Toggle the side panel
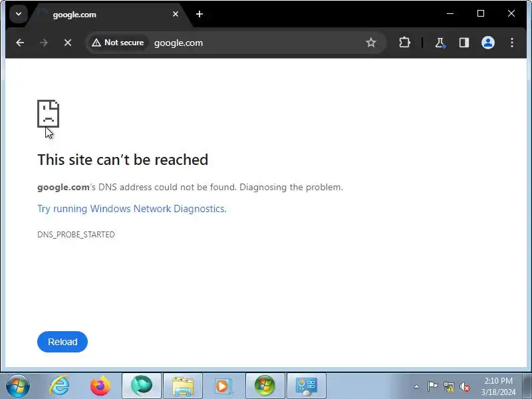Image resolution: width=532 pixels, height=399 pixels. tap(464, 43)
